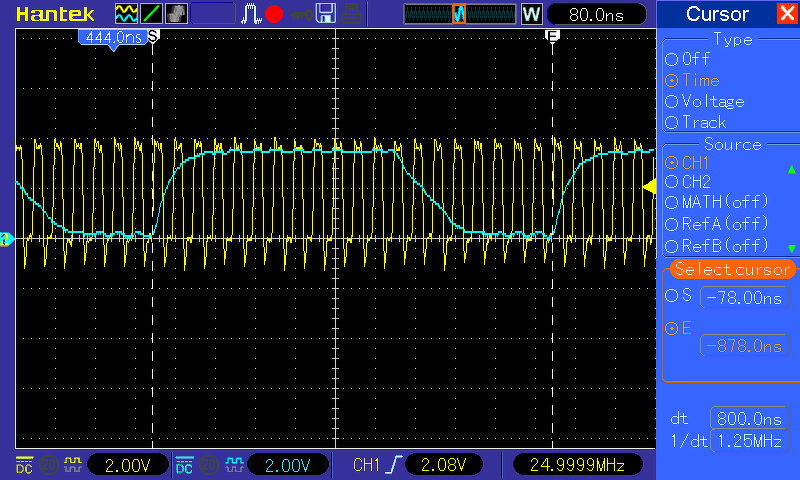Click the yellow trigger level arrow
This screenshot has width=800, height=480.
[649, 186]
